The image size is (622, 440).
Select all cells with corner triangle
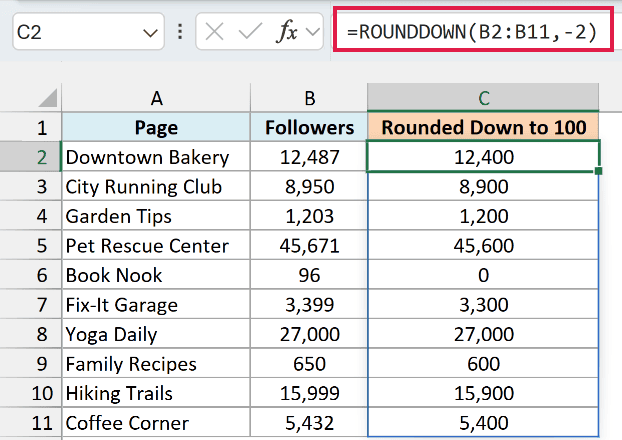pos(48,98)
